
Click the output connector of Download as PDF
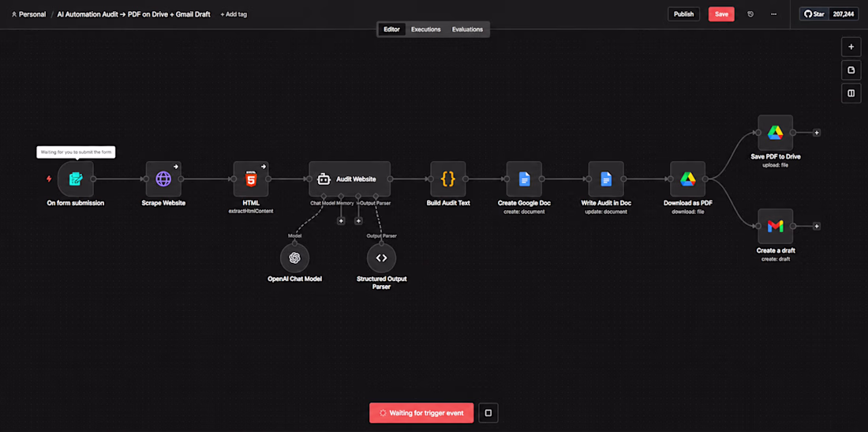coord(705,179)
